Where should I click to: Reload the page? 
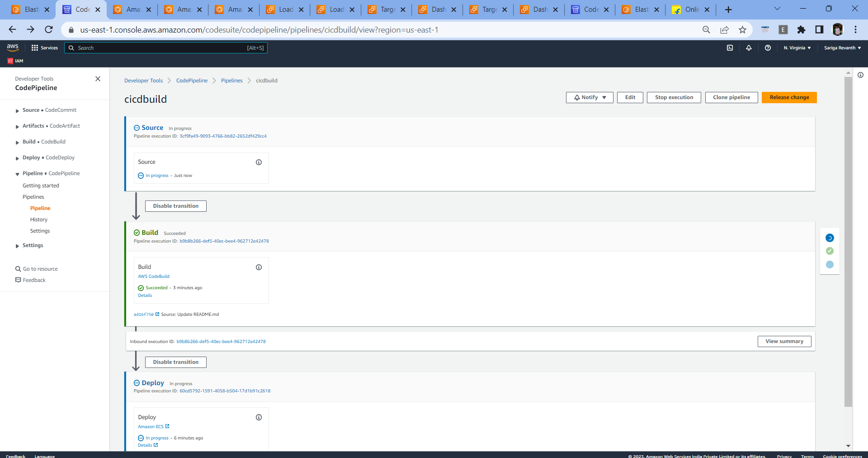[x=49, y=30]
